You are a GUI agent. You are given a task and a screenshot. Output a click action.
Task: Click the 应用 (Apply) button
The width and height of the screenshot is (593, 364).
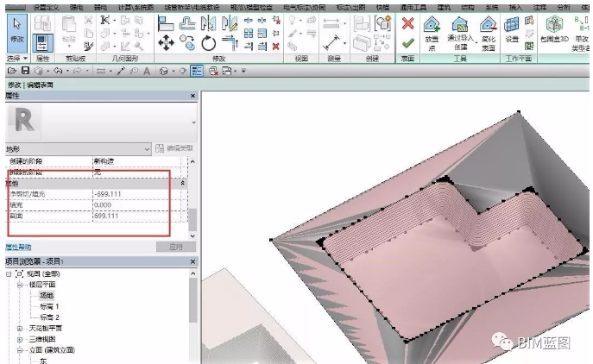point(176,248)
